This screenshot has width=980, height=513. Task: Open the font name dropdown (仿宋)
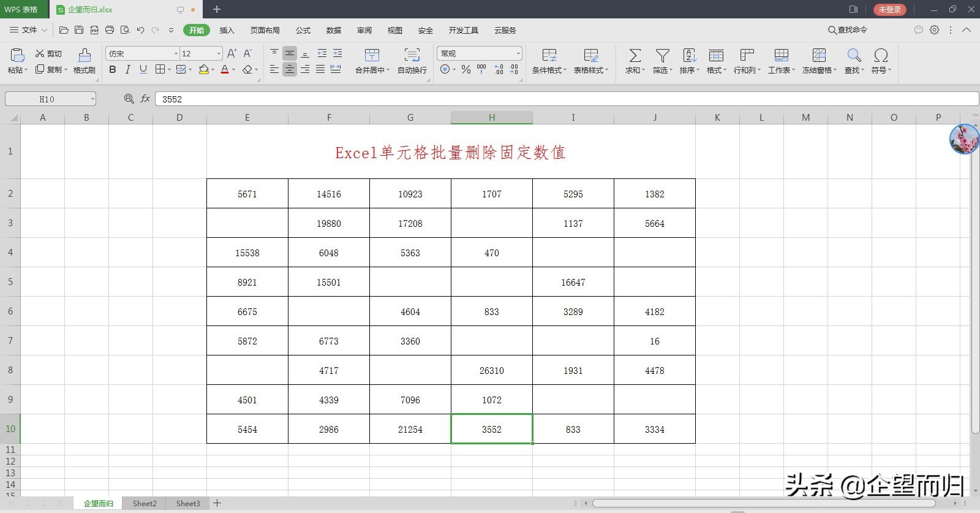click(x=176, y=54)
